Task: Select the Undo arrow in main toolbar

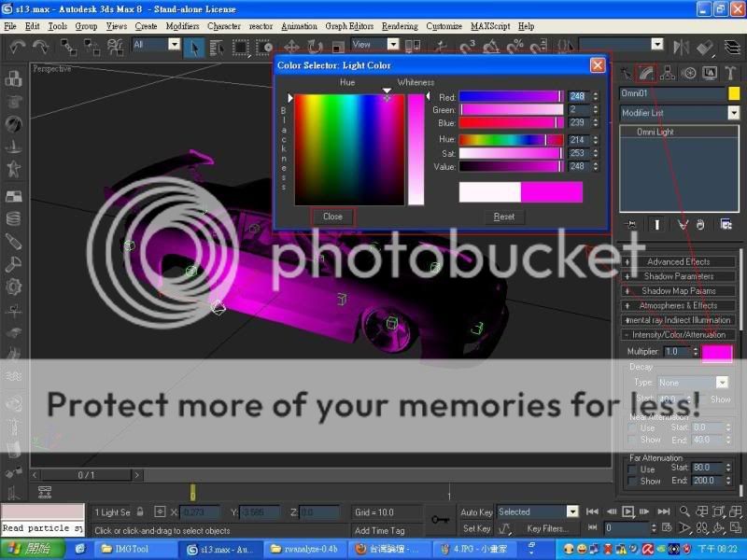Action: pos(17,46)
